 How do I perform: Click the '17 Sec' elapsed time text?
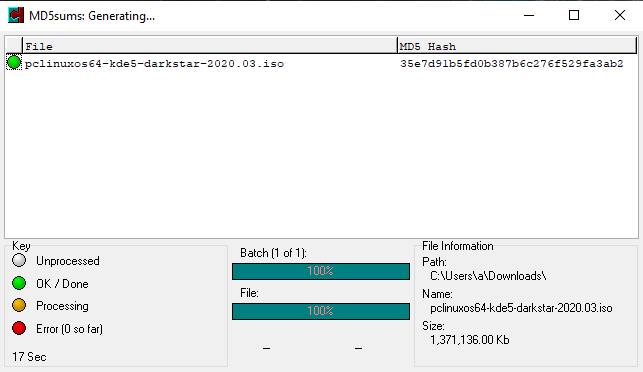29,357
